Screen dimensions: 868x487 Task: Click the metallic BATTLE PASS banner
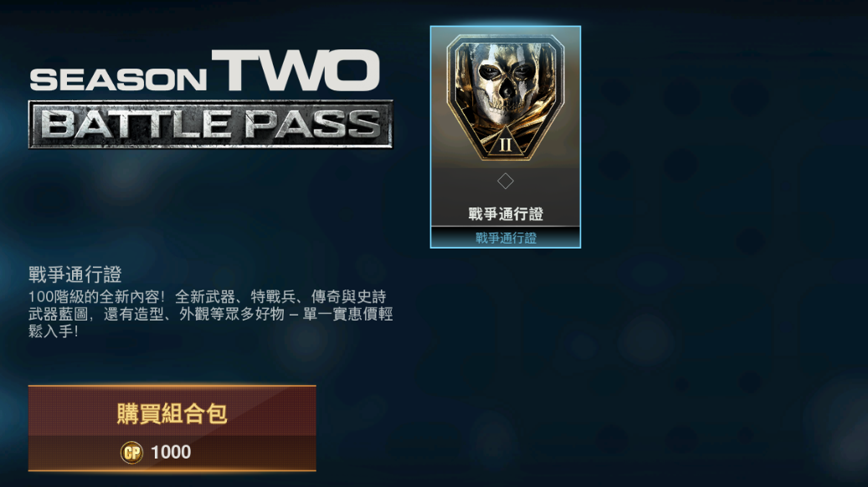click(210, 125)
